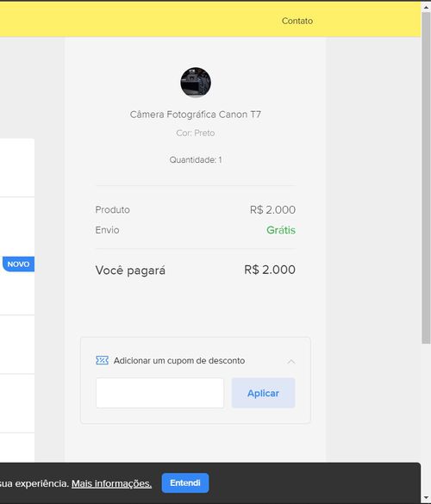Select the 'Quantidade: 1' text

click(196, 159)
